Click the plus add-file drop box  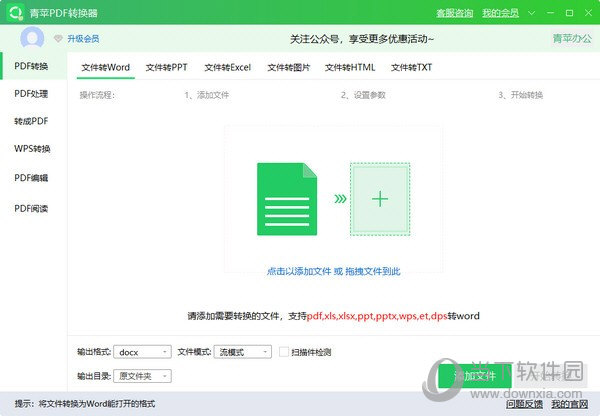(380, 199)
